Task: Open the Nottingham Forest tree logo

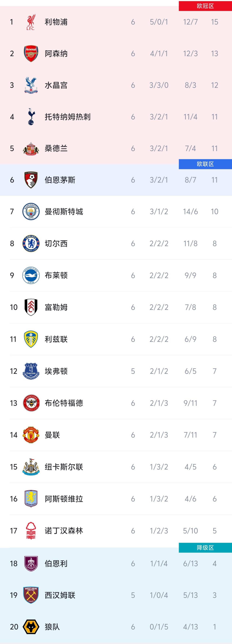Action: click(x=31, y=531)
